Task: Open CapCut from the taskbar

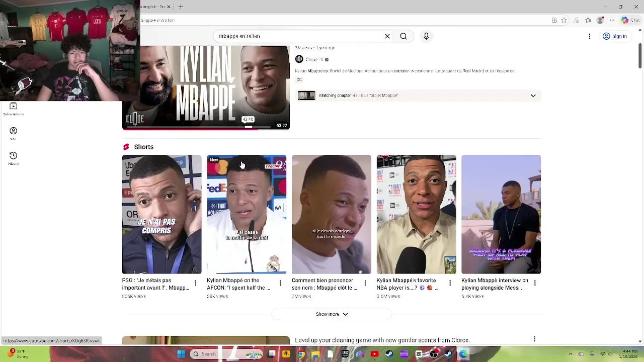Action: point(419,354)
